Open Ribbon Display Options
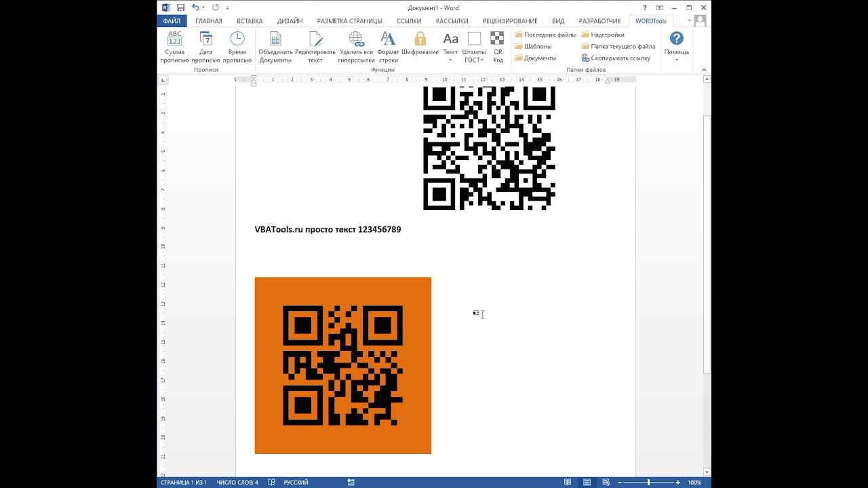868x488 pixels. pos(658,7)
